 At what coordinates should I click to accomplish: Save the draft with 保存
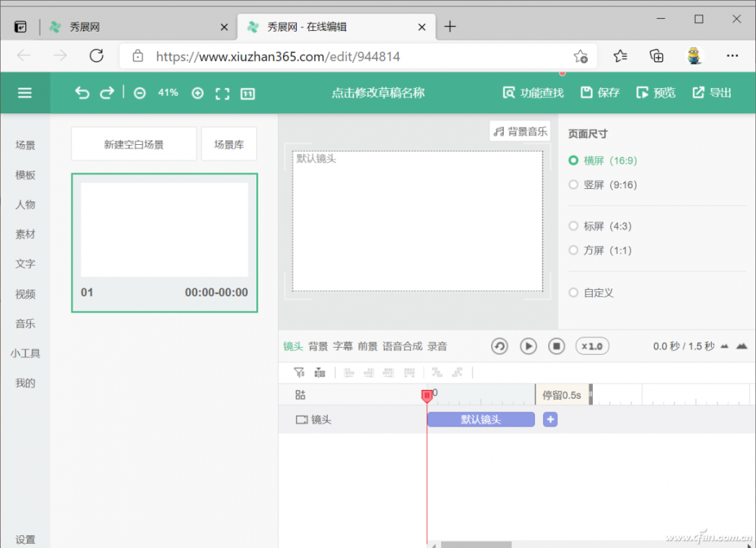600,92
